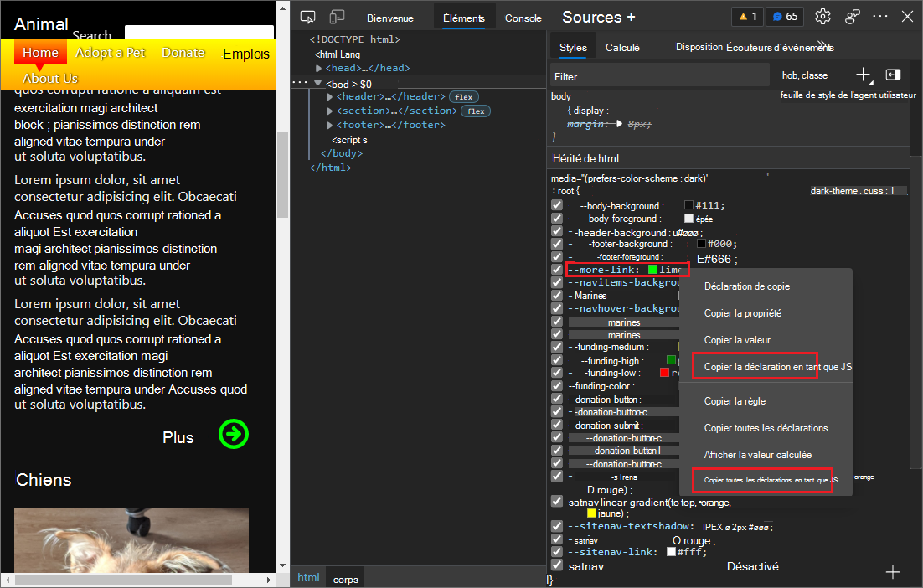The image size is (923, 588).
Task: Open the lime --more-link color swatch
Action: (652, 270)
